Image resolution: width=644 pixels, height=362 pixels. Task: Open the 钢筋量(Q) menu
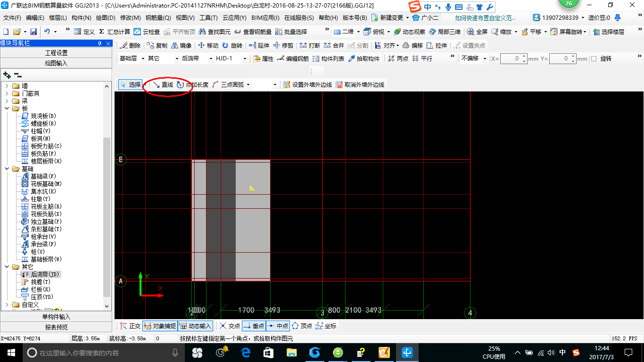click(x=158, y=18)
